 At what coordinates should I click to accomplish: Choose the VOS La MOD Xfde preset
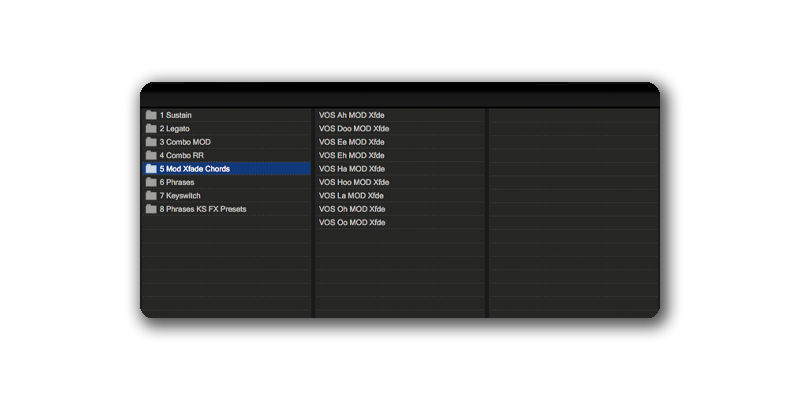(351, 196)
